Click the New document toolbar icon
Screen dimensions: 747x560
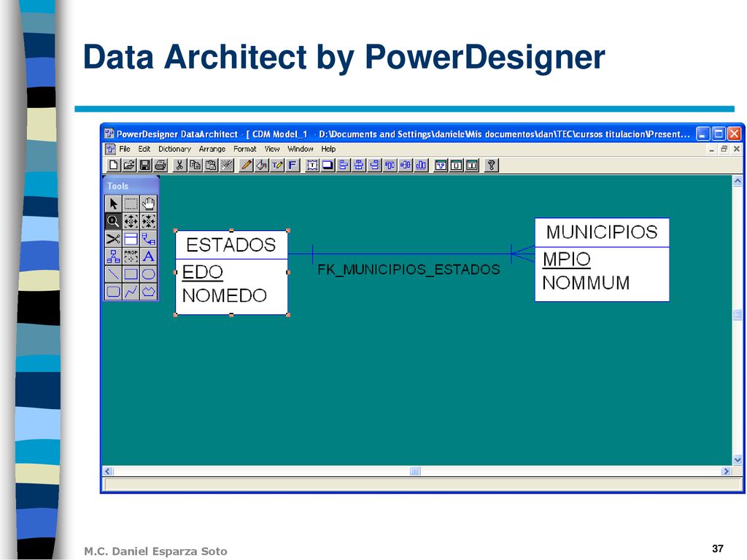(113, 166)
